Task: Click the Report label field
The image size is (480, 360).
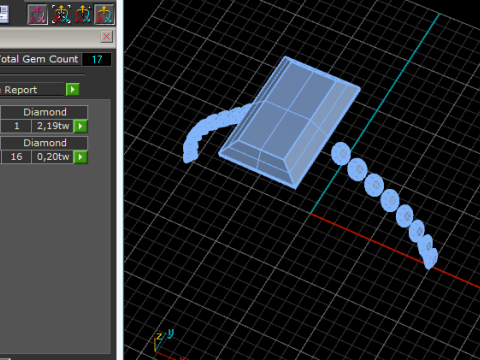Action: (x=32, y=90)
